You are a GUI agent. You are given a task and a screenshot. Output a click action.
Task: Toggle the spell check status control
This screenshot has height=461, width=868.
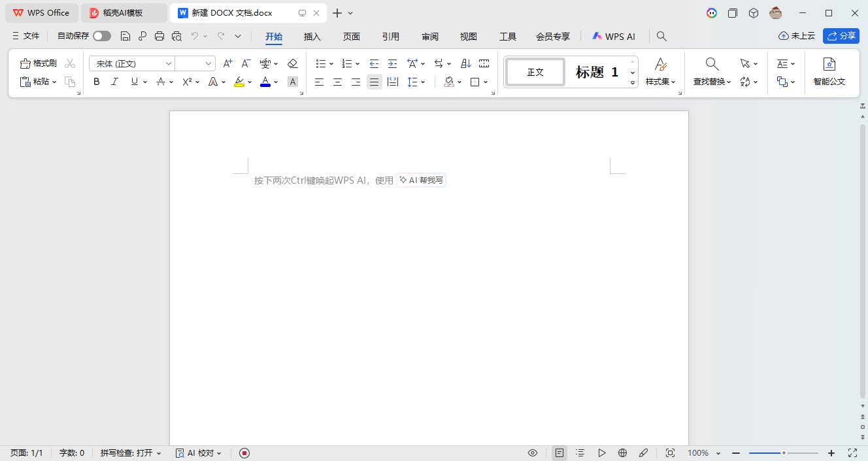pos(130,452)
